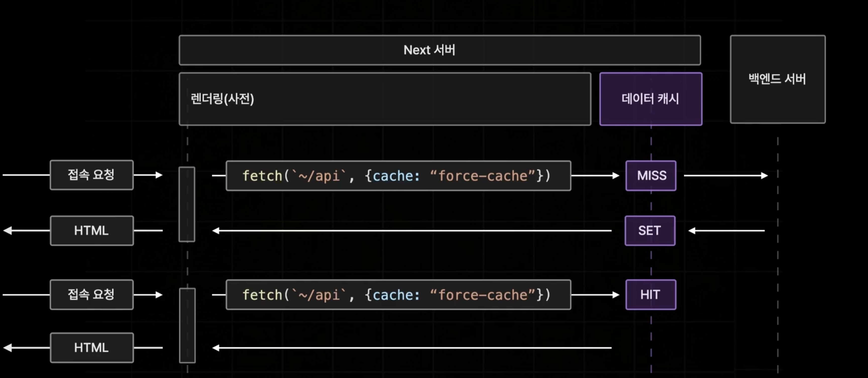The height and width of the screenshot is (378, 868).
Task: Click the 백엔드 서버 box
Action: point(777,79)
